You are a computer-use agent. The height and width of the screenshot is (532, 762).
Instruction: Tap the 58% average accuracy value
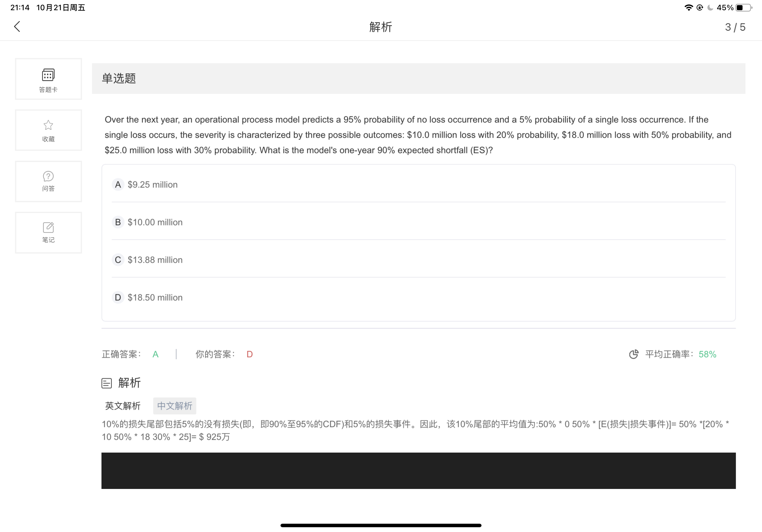coord(707,354)
